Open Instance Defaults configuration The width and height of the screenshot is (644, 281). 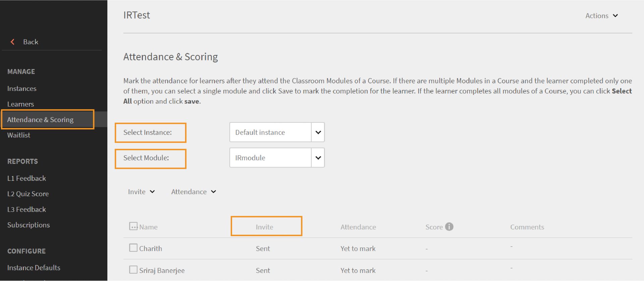tap(34, 268)
